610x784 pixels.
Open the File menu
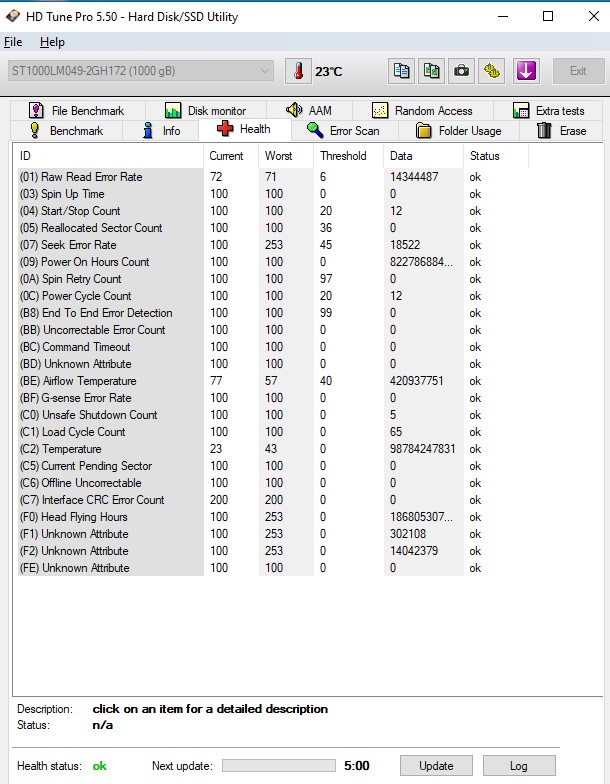click(13, 42)
